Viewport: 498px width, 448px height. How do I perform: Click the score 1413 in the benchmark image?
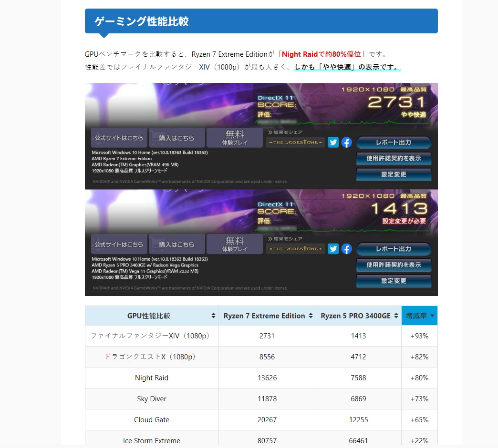(400, 208)
